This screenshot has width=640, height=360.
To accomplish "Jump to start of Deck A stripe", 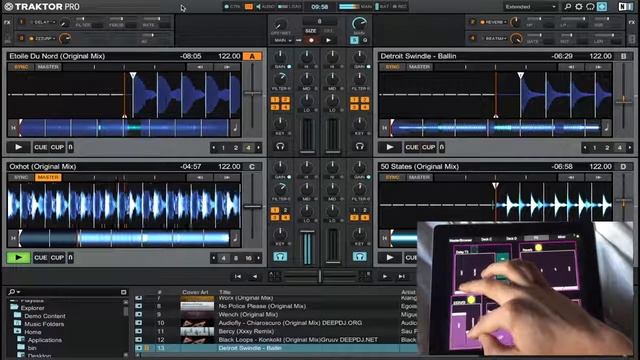I will 13,128.
